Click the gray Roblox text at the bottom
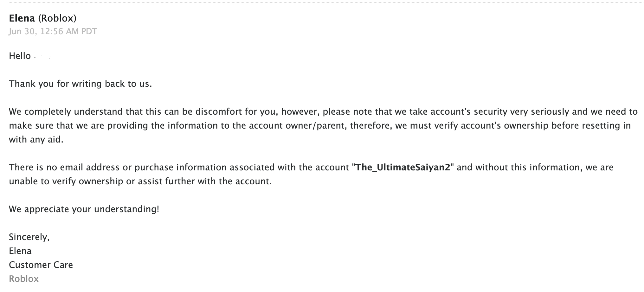 click(24, 279)
